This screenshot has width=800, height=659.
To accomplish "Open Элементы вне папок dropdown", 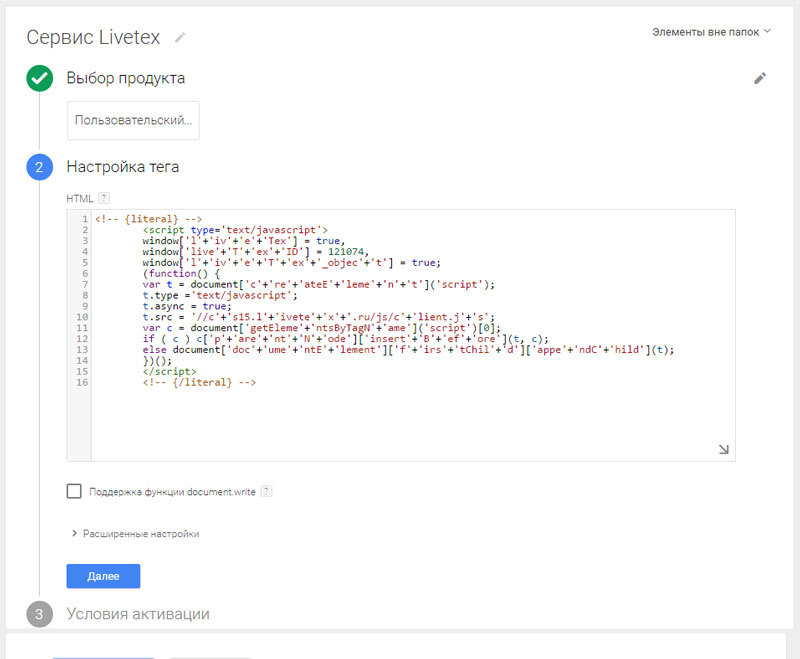I will coord(711,32).
